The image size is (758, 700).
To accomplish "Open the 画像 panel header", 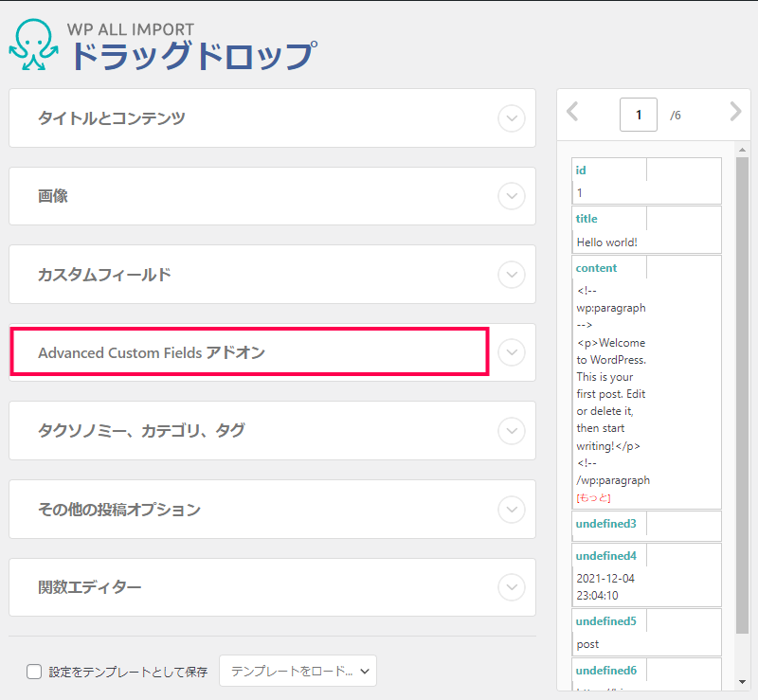I will [272, 196].
